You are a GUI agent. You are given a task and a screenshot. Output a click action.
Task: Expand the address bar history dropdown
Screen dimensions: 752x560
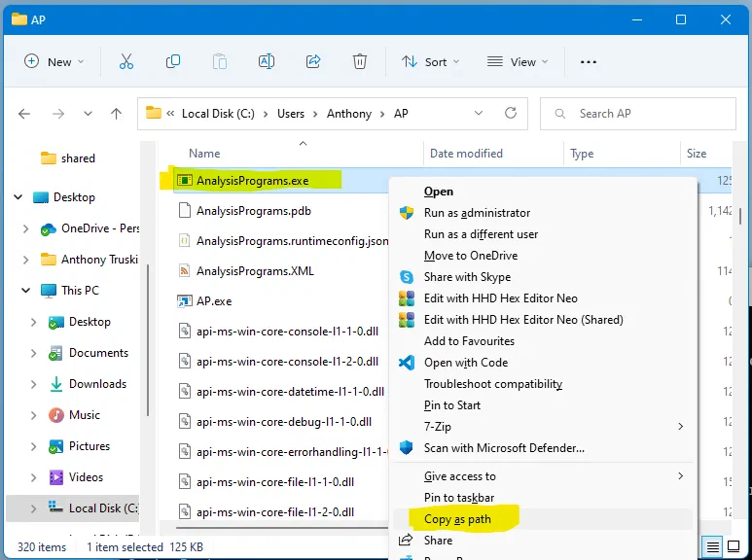point(479,113)
